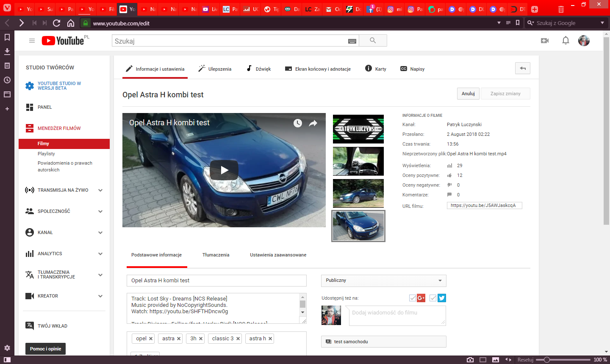The height and width of the screenshot is (364, 610).
Task: Capture page with status bar camera icon
Action: [470, 360]
